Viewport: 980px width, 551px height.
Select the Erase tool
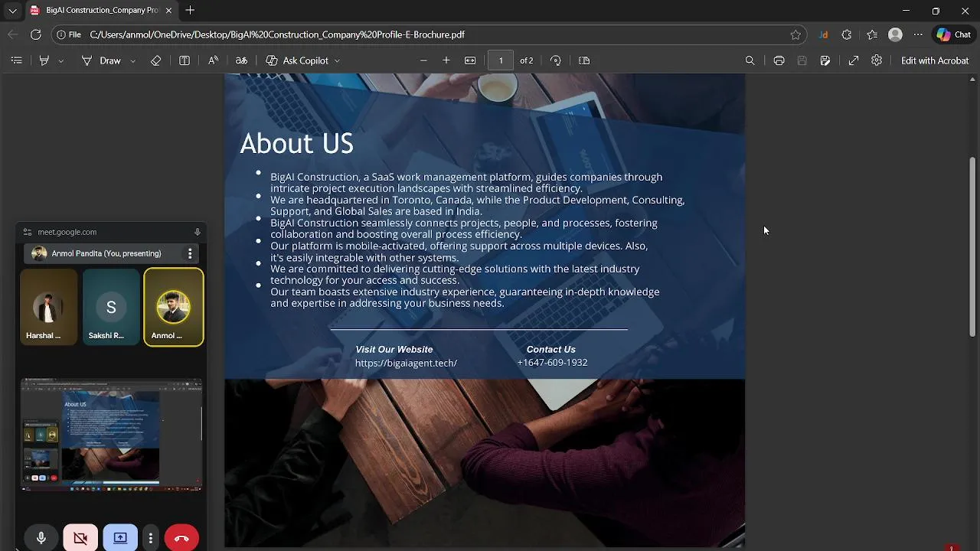coord(156,60)
